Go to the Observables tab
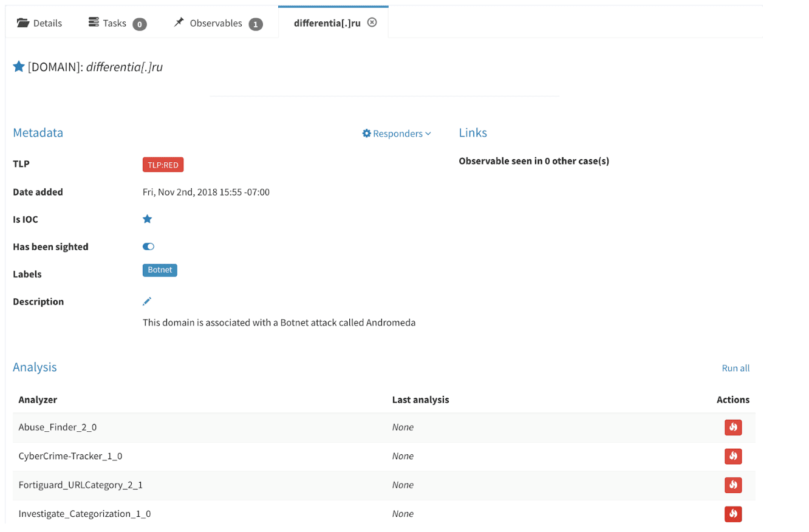The height and width of the screenshot is (532, 809). (x=217, y=23)
